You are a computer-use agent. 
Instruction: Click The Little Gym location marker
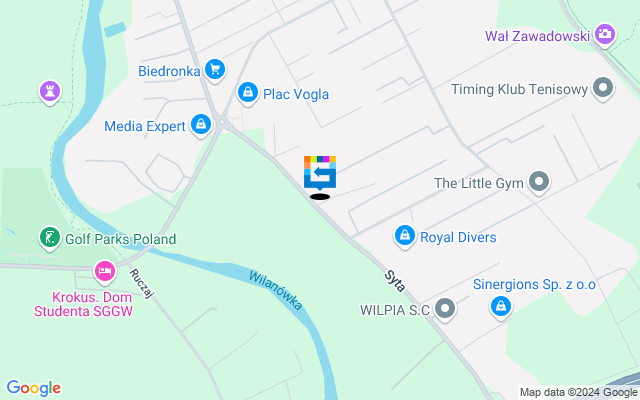click(x=539, y=182)
